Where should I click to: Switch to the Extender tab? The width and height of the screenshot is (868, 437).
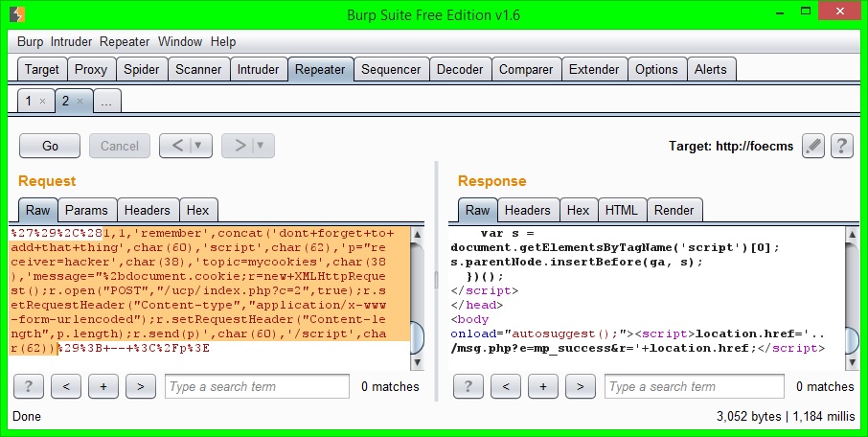[595, 69]
